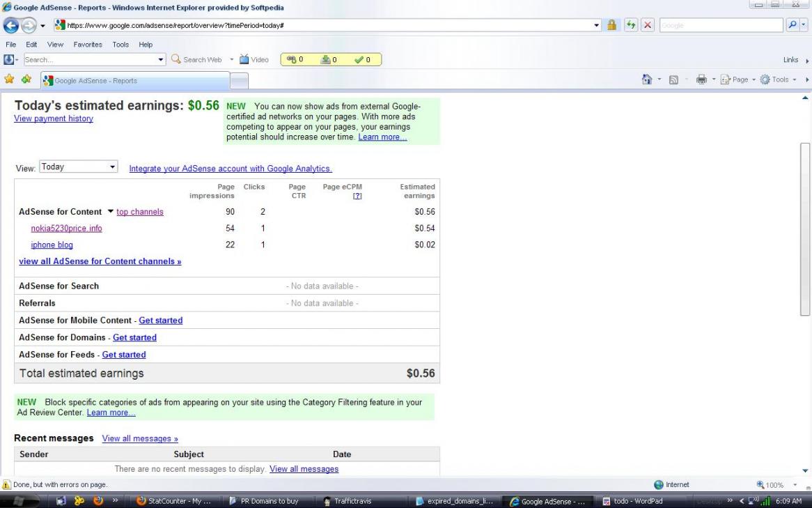The height and width of the screenshot is (508, 812).
Task: Open the Page dropdown menu
Action: point(738,79)
